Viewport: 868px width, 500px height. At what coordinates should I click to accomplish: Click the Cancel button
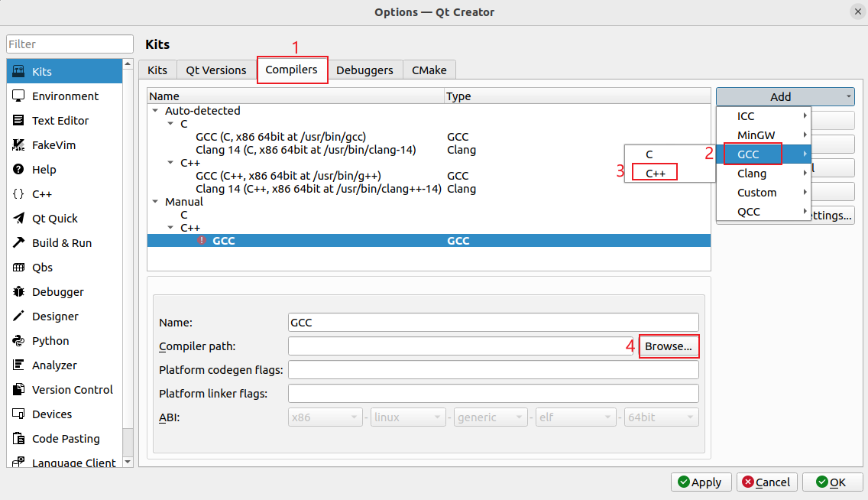(x=766, y=482)
